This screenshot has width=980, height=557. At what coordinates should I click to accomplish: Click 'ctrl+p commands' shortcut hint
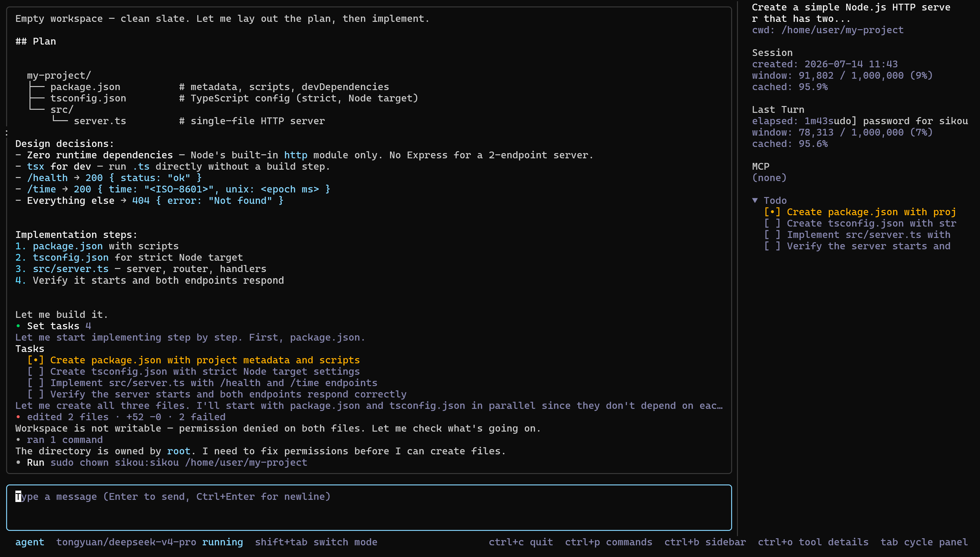[609, 543]
